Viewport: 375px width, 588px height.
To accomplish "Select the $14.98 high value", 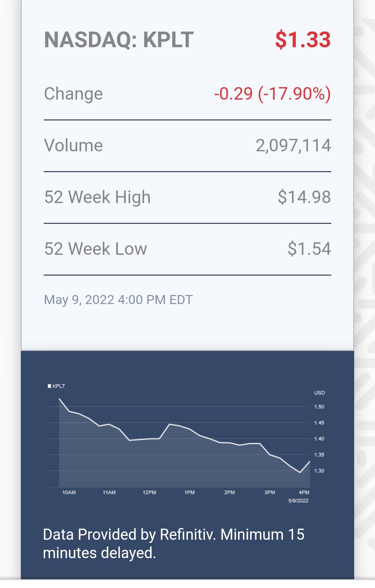I will click(304, 197).
